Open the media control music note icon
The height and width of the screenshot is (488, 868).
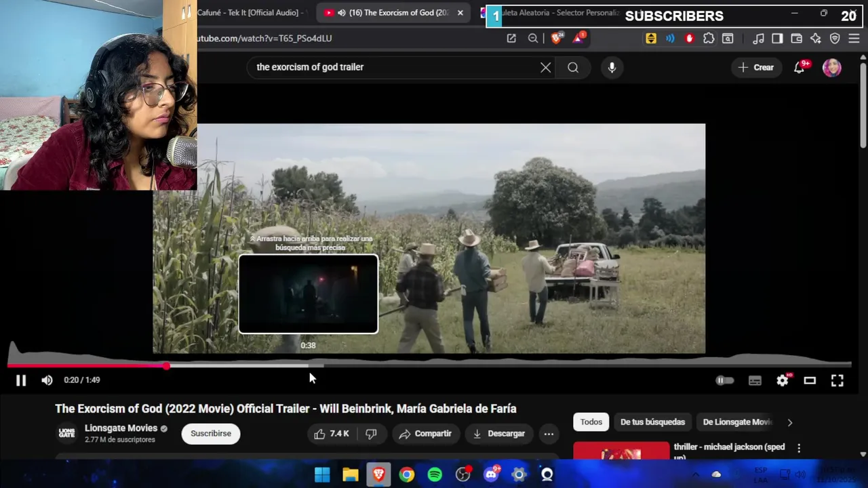click(759, 39)
